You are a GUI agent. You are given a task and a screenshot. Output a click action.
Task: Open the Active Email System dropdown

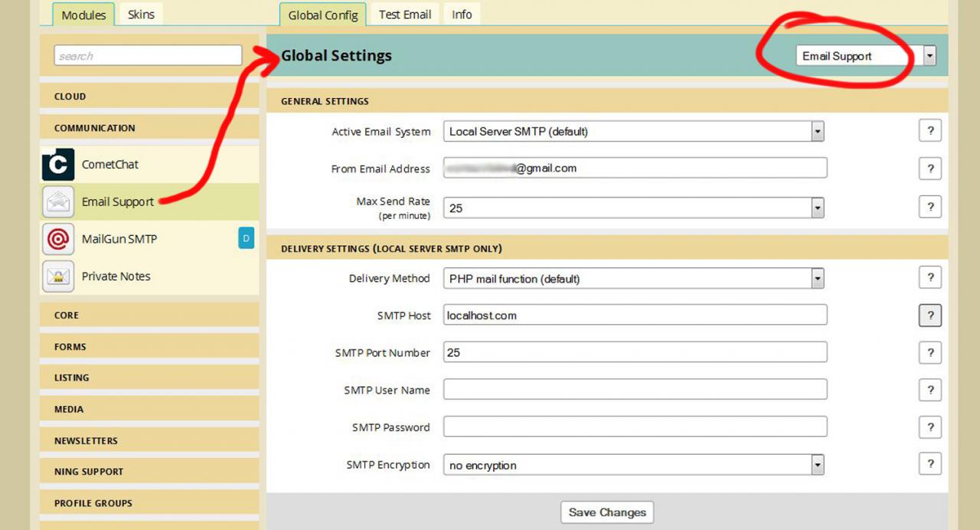pos(634,132)
